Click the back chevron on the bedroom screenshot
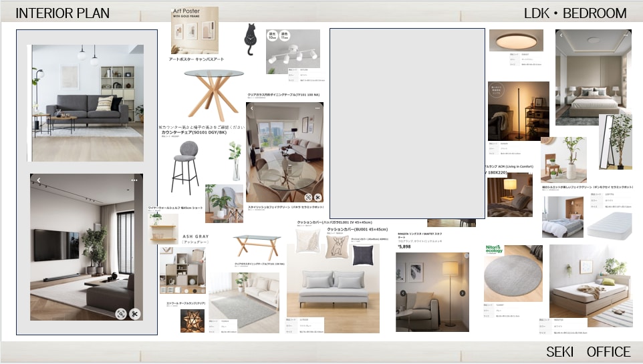 (x=561, y=35)
